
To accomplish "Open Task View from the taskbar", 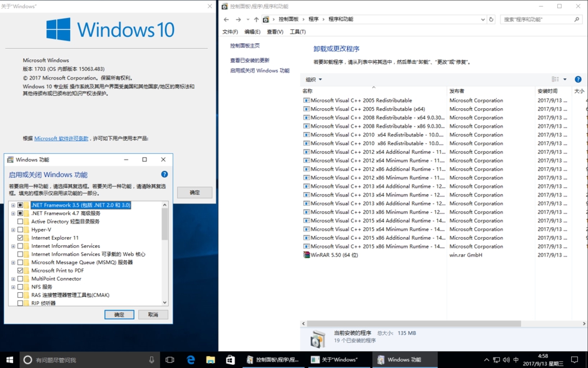I will coord(170,360).
